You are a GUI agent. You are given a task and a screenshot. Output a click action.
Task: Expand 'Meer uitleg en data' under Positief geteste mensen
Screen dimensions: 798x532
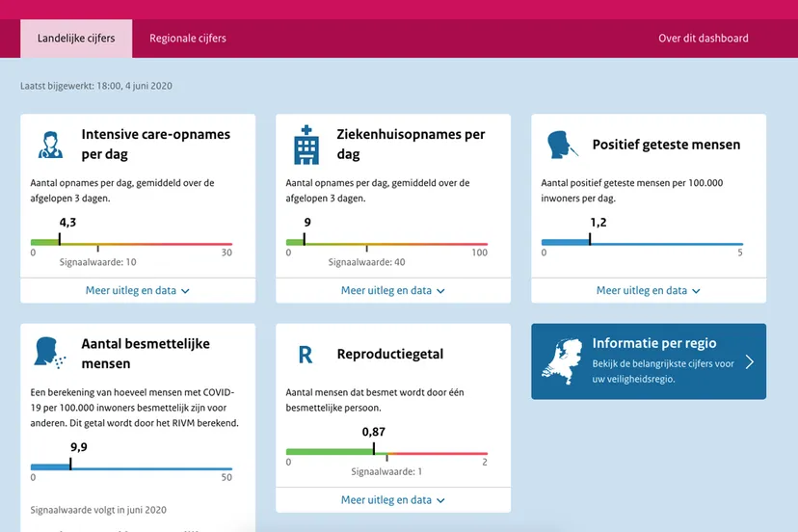649,290
